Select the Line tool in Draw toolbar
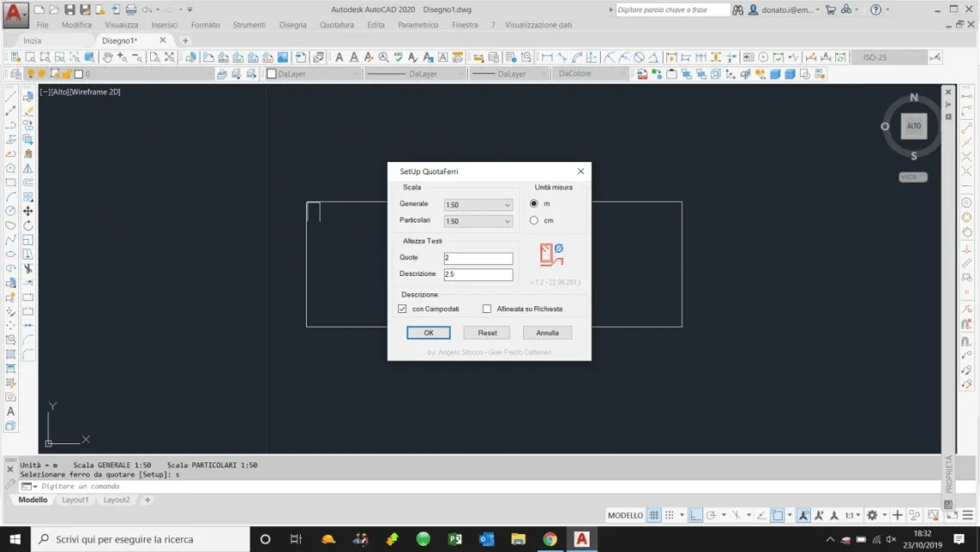The height and width of the screenshot is (552, 980). click(x=10, y=97)
